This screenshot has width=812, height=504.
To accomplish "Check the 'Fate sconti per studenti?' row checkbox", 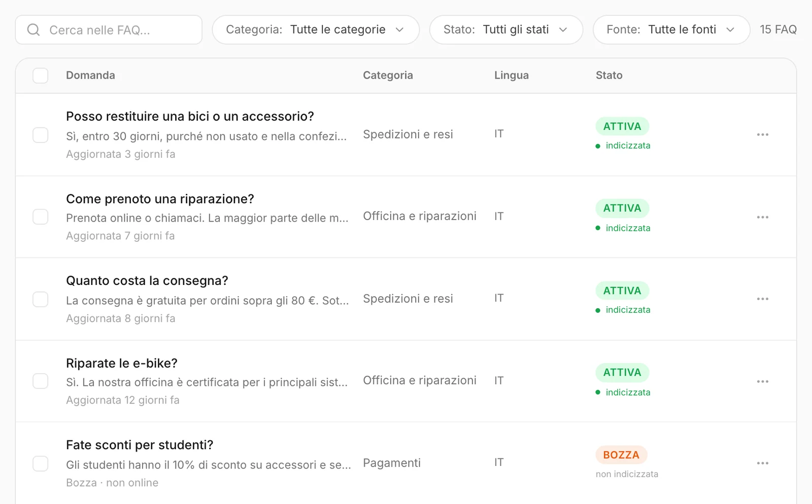I will click(41, 463).
